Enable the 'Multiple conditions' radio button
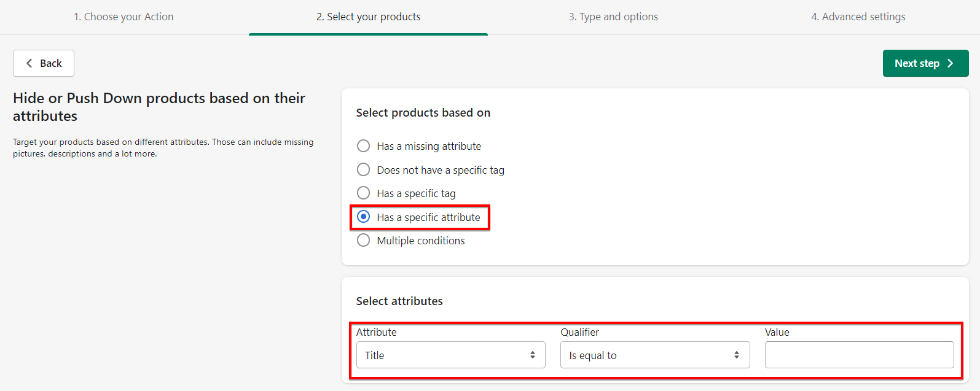Image resolution: width=980 pixels, height=391 pixels. click(364, 241)
